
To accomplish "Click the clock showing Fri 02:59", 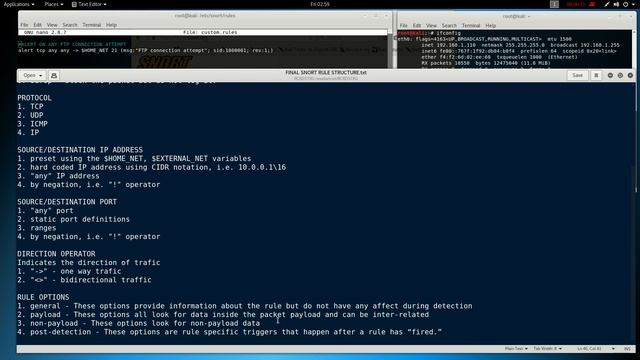I will (x=320, y=4).
